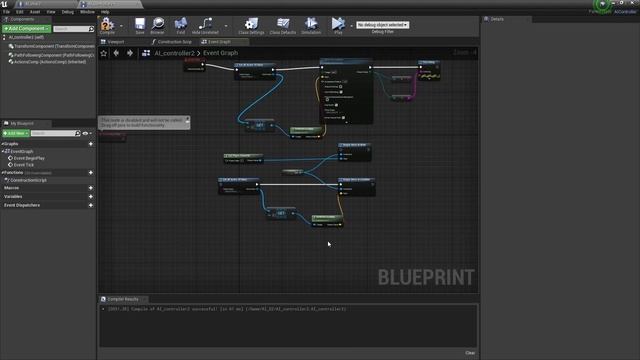Collapse the Graphs section

pyautogui.click(x=2, y=144)
